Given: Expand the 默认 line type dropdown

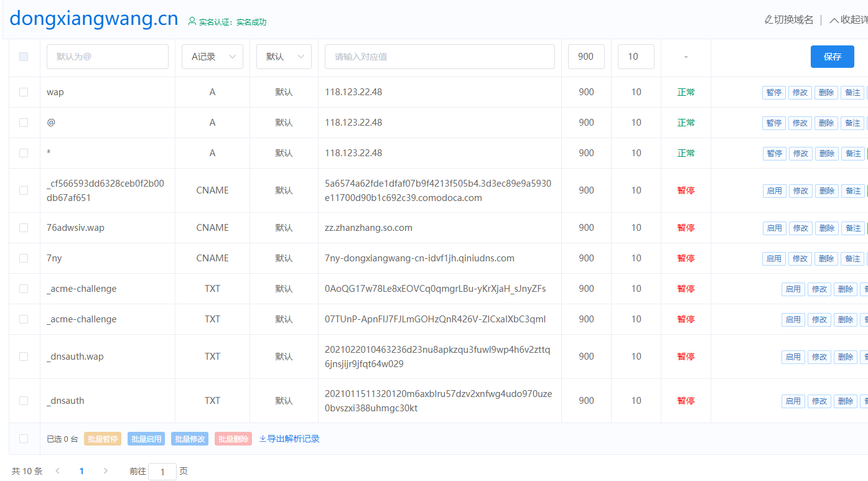Looking at the screenshot, I should (284, 57).
